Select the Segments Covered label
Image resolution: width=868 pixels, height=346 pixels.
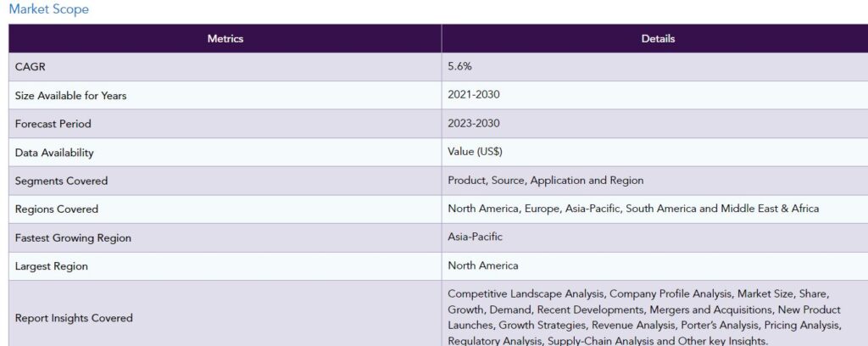pos(61,181)
